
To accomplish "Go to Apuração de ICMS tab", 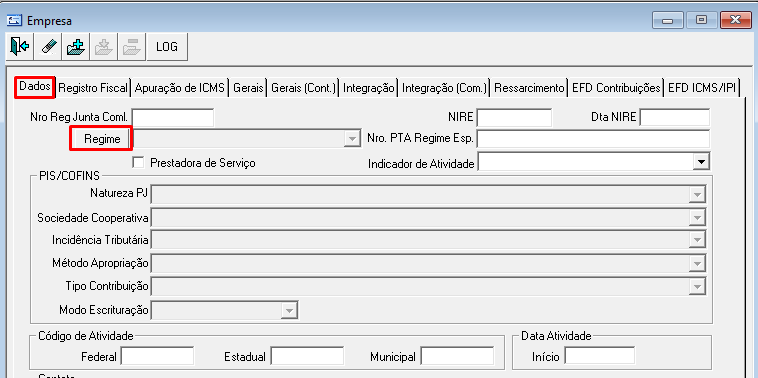I will (x=180, y=88).
